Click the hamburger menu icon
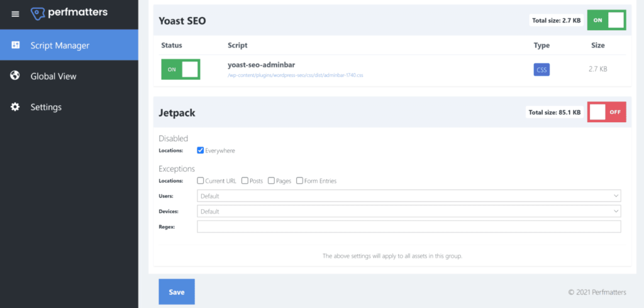Screen dimensions: 644x308 click(15, 14)
